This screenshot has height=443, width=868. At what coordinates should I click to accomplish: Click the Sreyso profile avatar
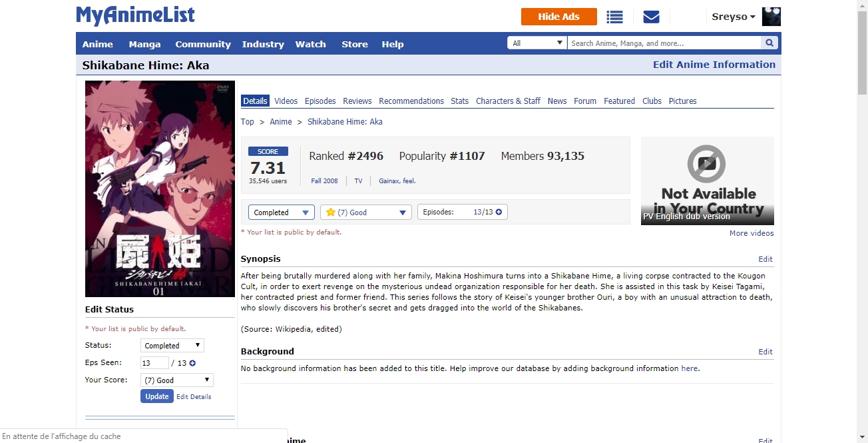pyautogui.click(x=771, y=17)
